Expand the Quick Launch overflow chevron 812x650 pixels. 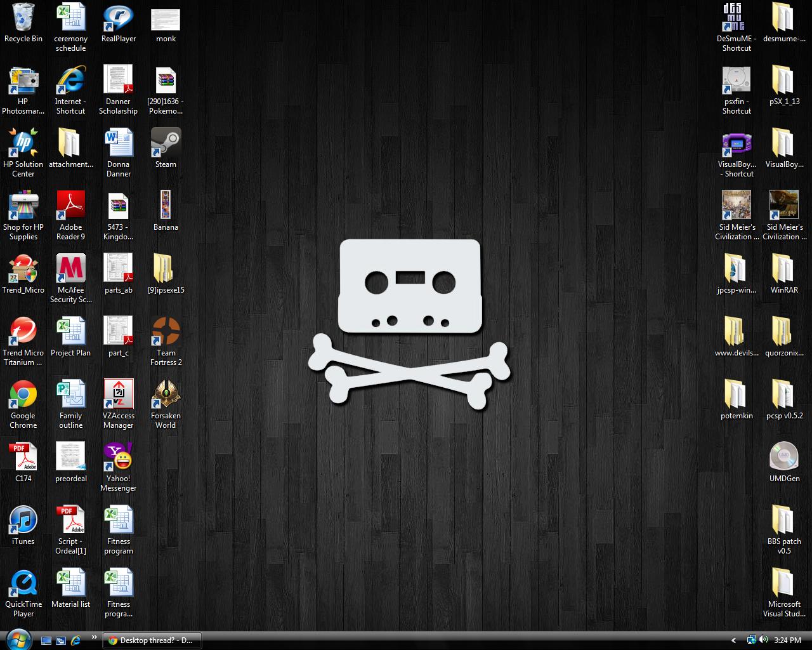(95, 637)
